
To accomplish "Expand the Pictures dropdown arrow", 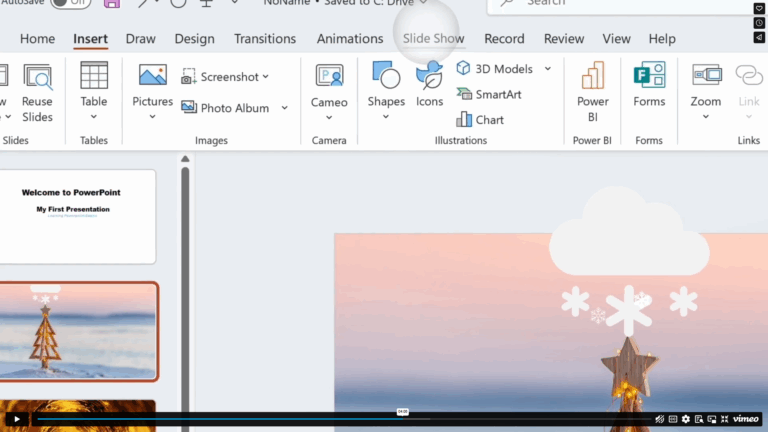I will pyautogui.click(x=152, y=117).
